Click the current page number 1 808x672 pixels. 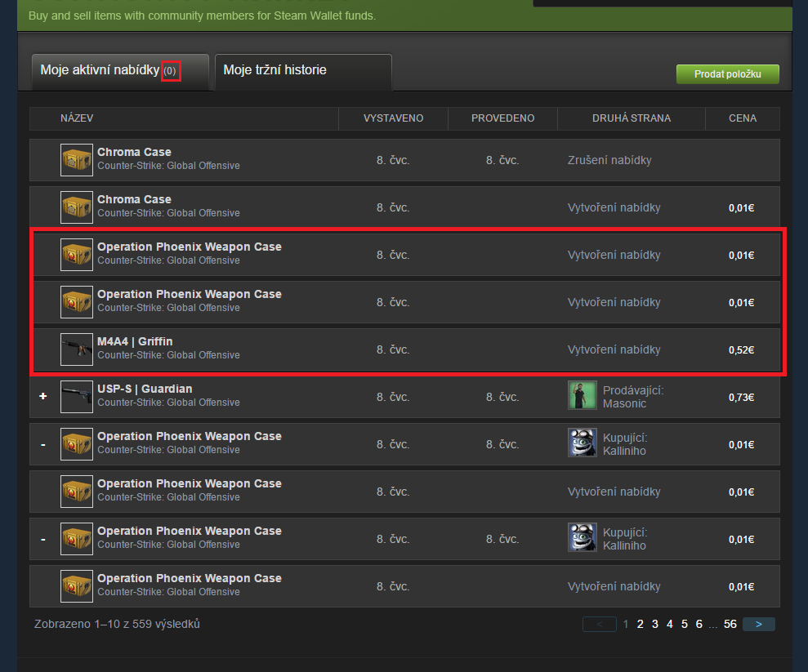pos(626,624)
